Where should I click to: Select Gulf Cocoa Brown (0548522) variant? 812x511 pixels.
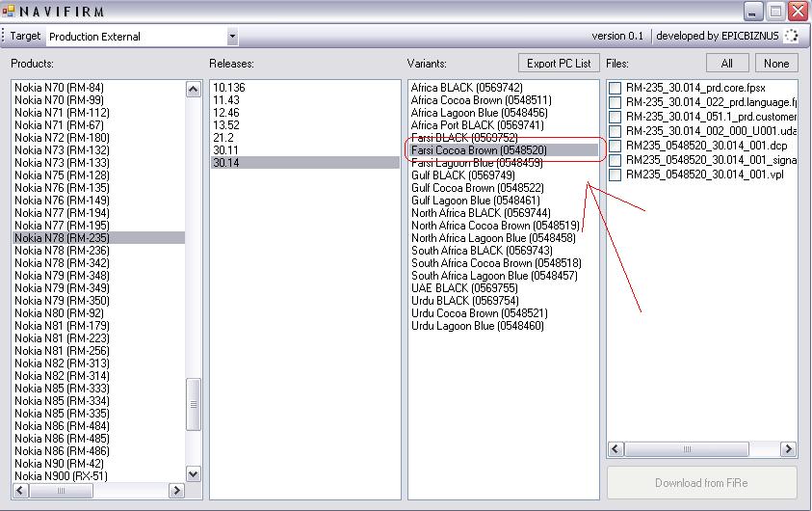tap(504, 188)
